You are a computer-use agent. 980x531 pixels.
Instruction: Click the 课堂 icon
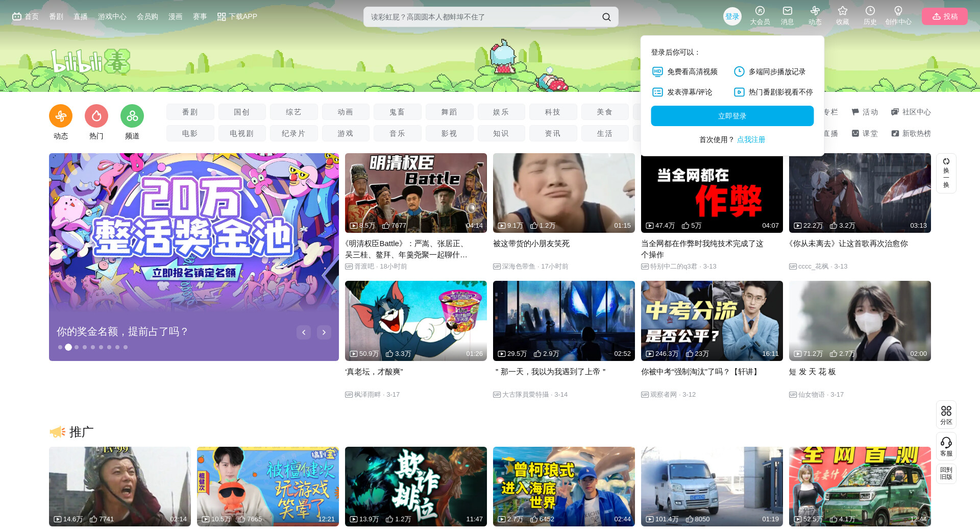coord(855,133)
